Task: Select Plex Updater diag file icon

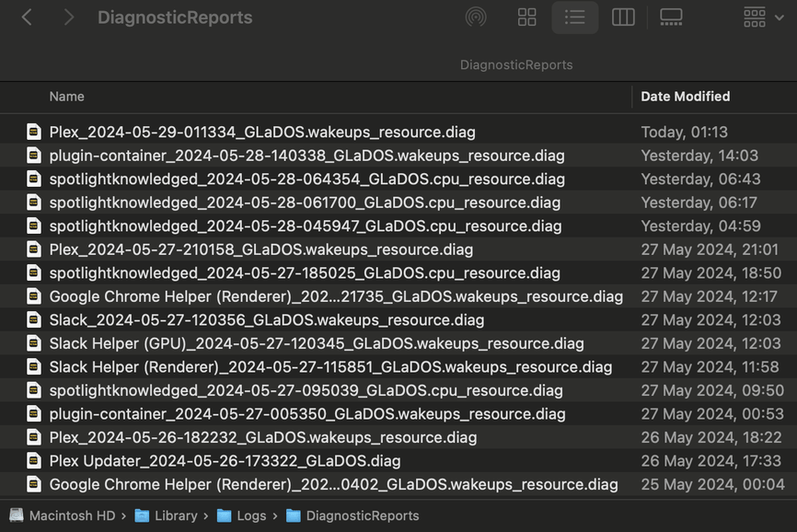Action: pos(34,460)
